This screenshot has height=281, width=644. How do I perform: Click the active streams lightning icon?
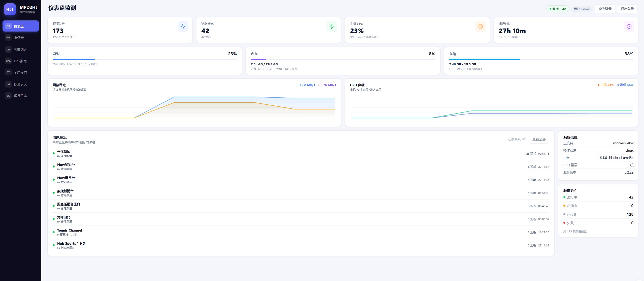[x=332, y=26]
